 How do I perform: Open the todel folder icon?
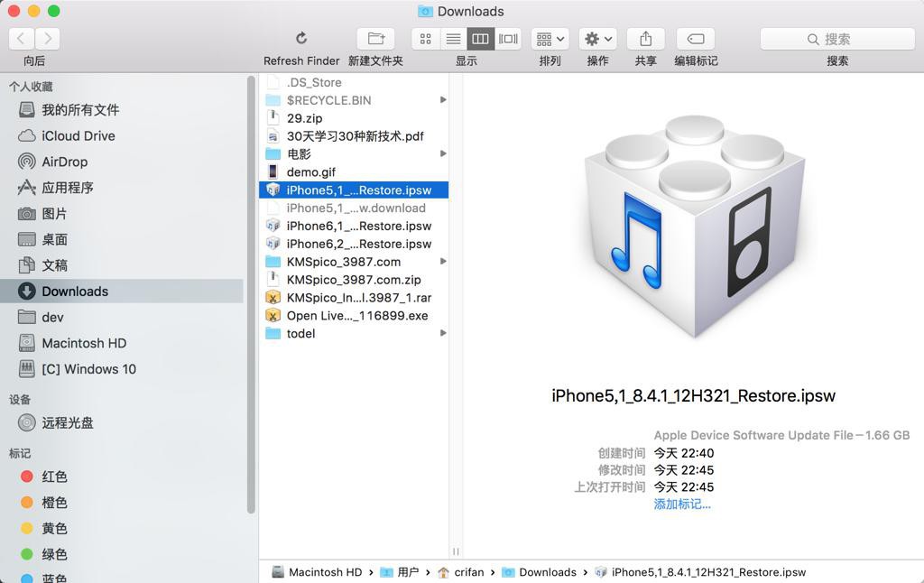click(x=273, y=334)
